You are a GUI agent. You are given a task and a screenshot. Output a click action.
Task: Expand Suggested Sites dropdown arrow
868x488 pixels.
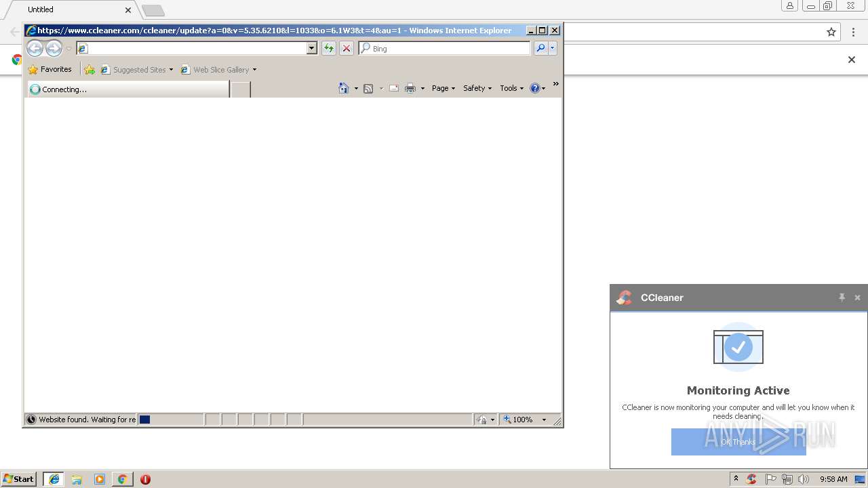tap(171, 70)
